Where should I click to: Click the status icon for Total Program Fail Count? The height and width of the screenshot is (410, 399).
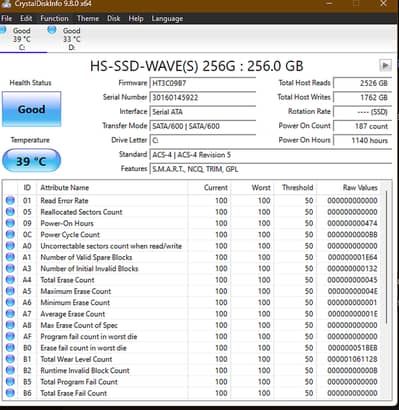[x=10, y=382]
